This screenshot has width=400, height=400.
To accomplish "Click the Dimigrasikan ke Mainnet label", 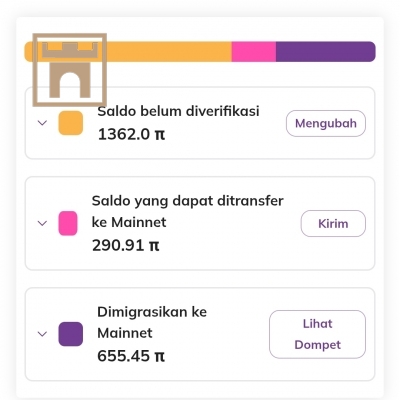I will coord(152,322).
